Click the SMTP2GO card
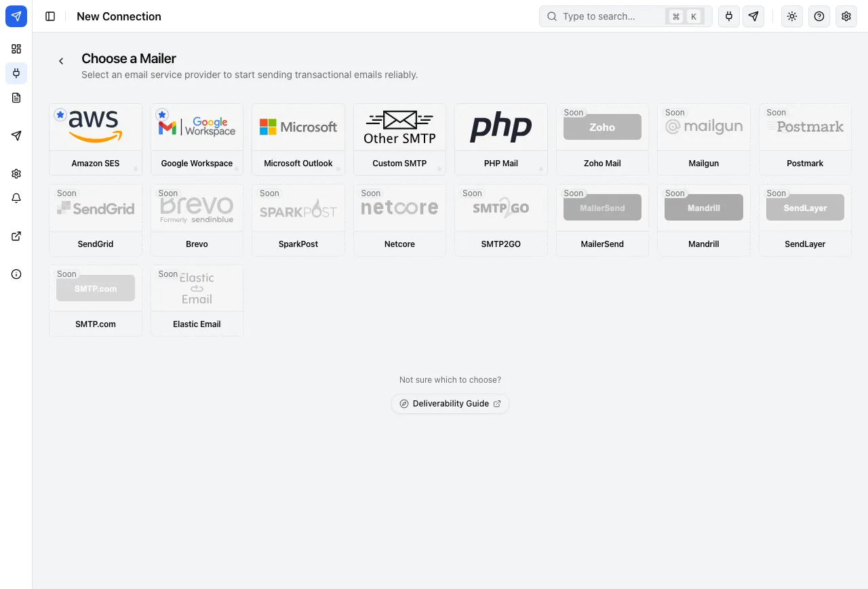Screen dimensions: 868x589 501,220
